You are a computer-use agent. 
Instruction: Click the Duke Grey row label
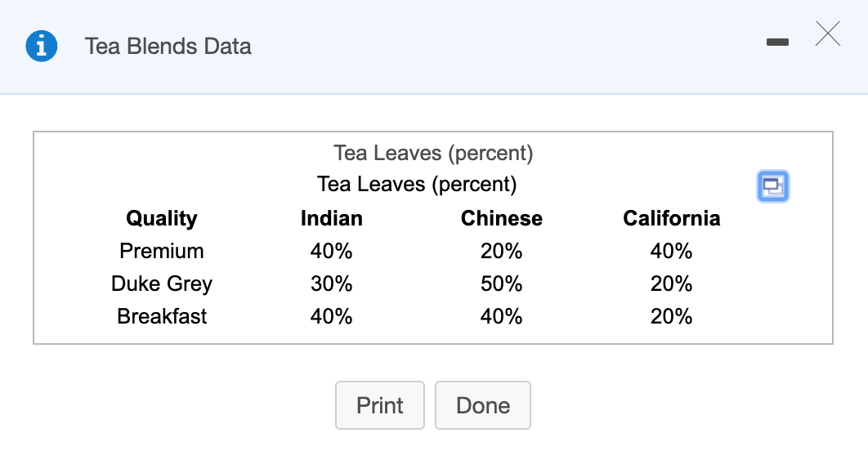(162, 284)
